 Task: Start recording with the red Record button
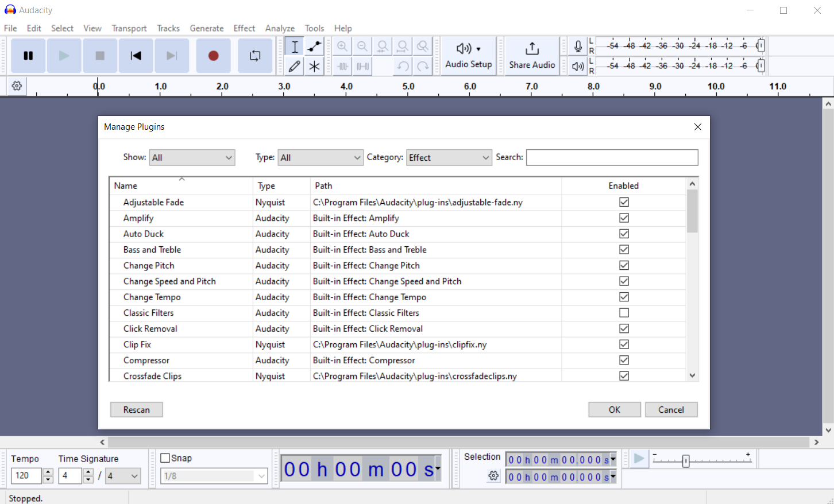(x=214, y=56)
